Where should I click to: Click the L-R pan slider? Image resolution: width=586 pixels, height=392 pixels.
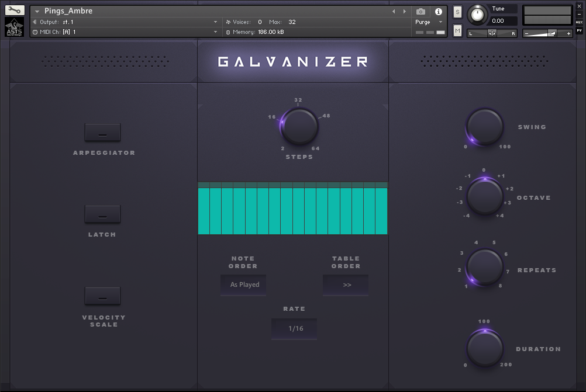(x=492, y=34)
